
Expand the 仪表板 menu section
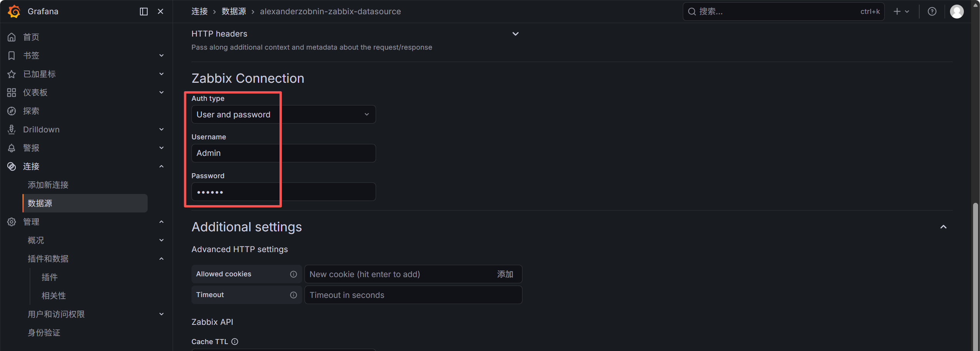[161, 92]
